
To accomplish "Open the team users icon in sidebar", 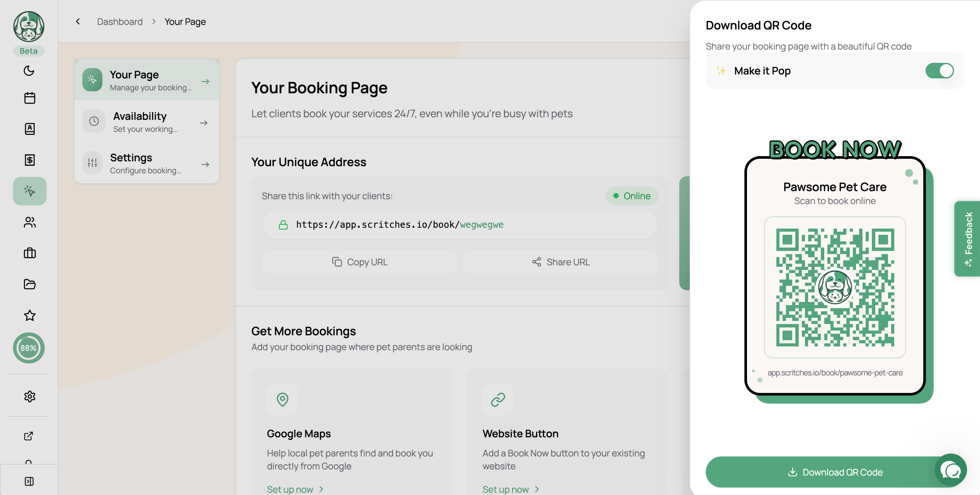I will 30,222.
